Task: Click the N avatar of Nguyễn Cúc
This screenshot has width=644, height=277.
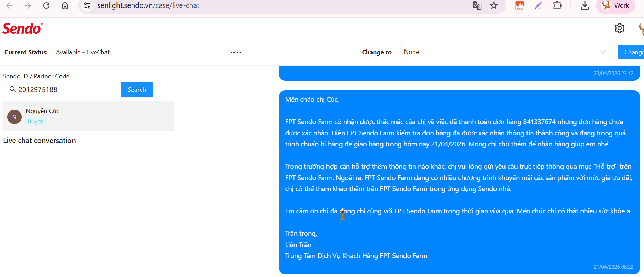Action: [14, 117]
